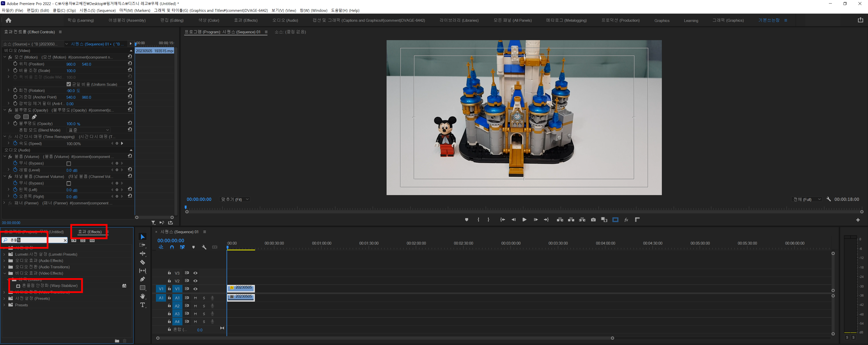Image resolution: width=868 pixels, height=345 pixels.
Task: Collapse Video Effects folder
Action: [x=4, y=273]
